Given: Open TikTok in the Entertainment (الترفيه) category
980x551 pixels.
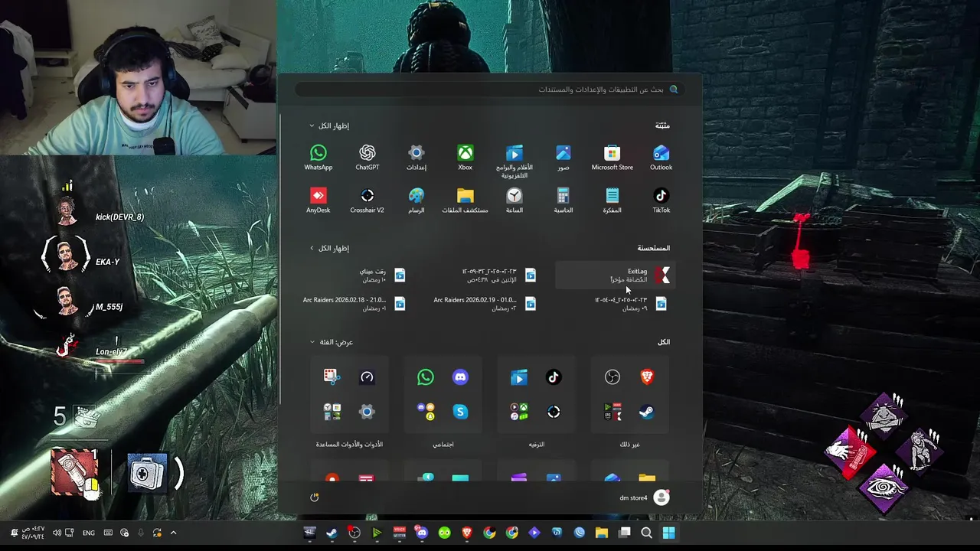Looking at the screenshot, I should click(x=554, y=377).
